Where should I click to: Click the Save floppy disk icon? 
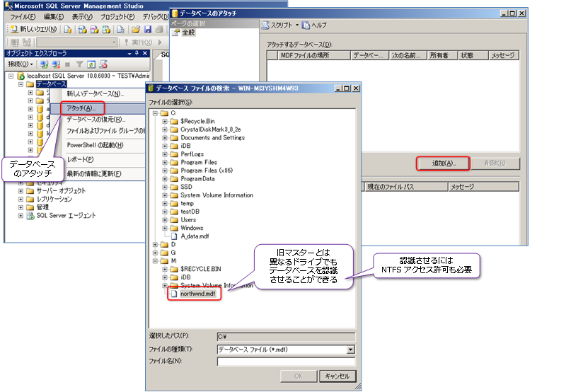click(147, 29)
